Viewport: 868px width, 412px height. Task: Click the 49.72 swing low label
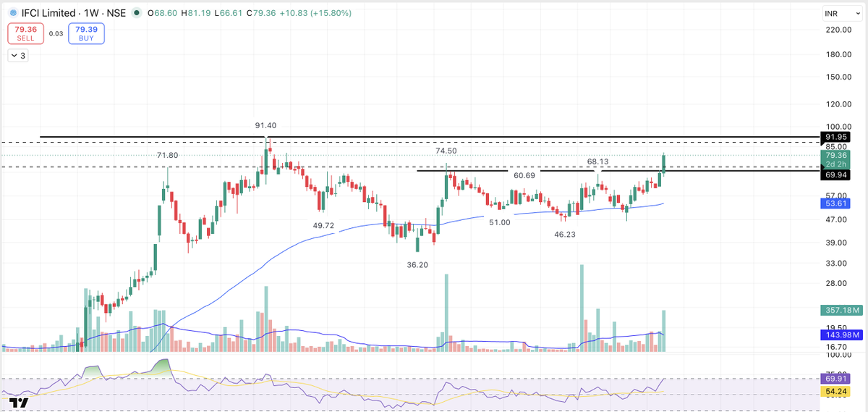[323, 225]
